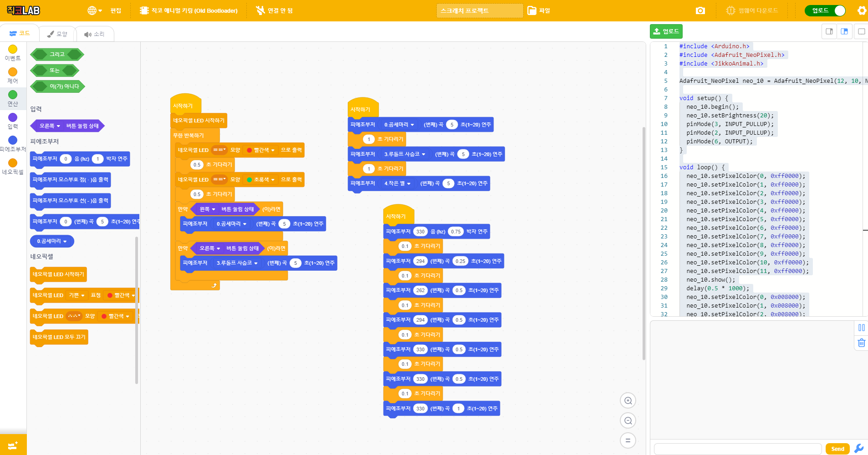The image size is (868, 455).
Task: Click the wrench icon beside Send
Action: [859, 449]
